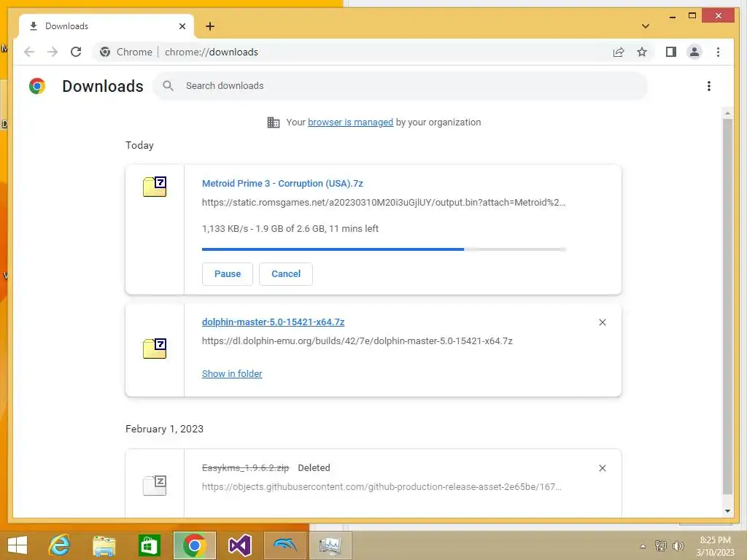Click the Search downloads field
The image size is (747, 560).
click(400, 86)
